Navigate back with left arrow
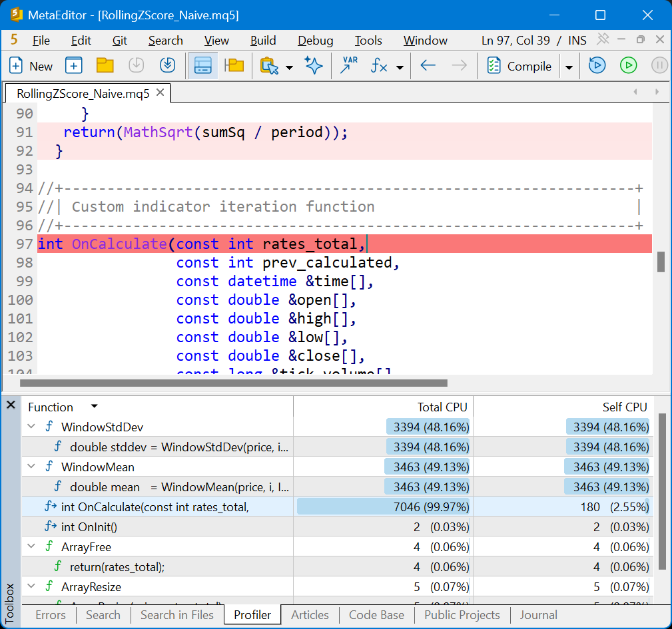This screenshot has height=629, width=672. click(x=428, y=66)
